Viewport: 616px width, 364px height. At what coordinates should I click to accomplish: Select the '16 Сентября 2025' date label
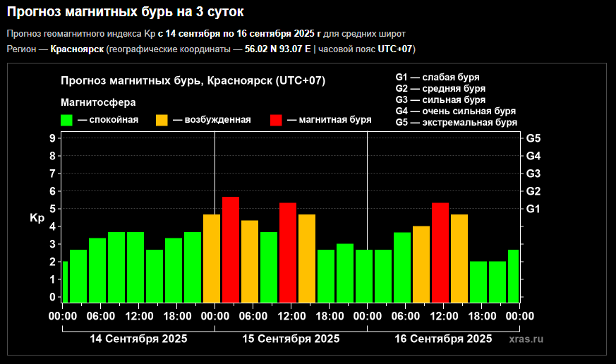coord(443,339)
